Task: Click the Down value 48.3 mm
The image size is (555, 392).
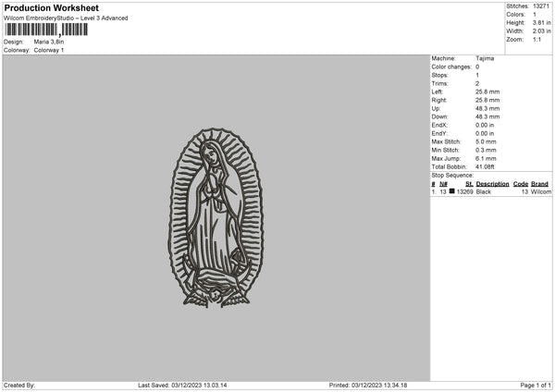Action: point(487,116)
